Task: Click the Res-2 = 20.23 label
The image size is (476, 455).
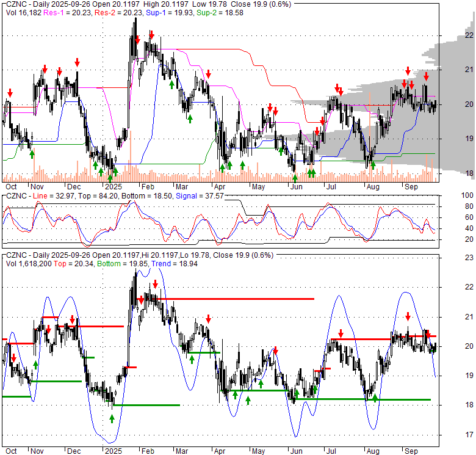Action: (x=119, y=13)
